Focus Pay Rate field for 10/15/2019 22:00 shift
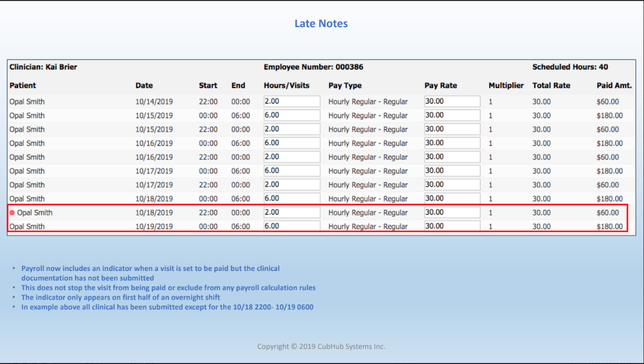Viewport: 644px width, 364px height. pyautogui.click(x=452, y=129)
